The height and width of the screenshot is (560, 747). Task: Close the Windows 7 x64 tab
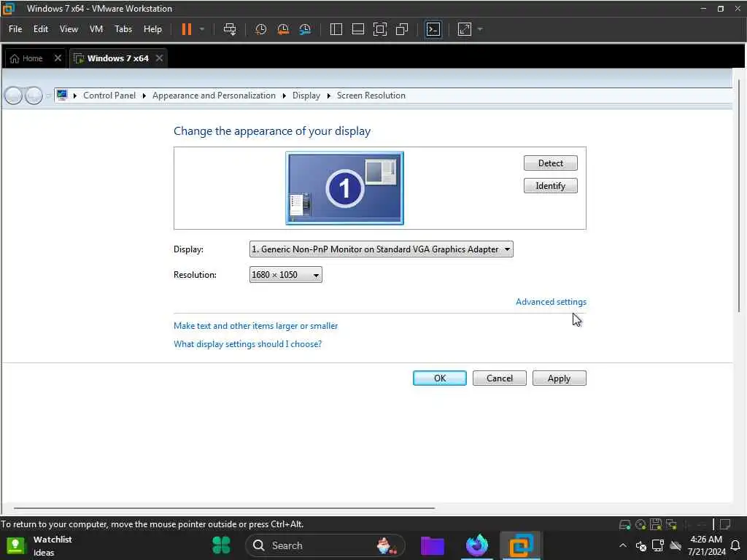coord(159,58)
